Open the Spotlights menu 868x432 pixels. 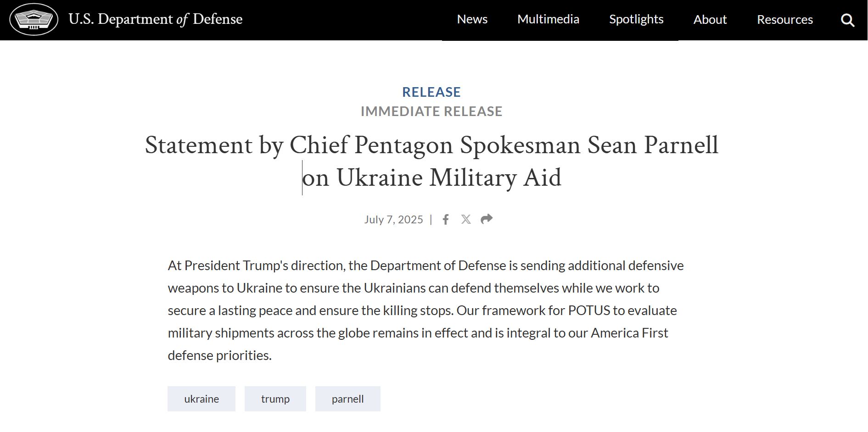point(636,19)
